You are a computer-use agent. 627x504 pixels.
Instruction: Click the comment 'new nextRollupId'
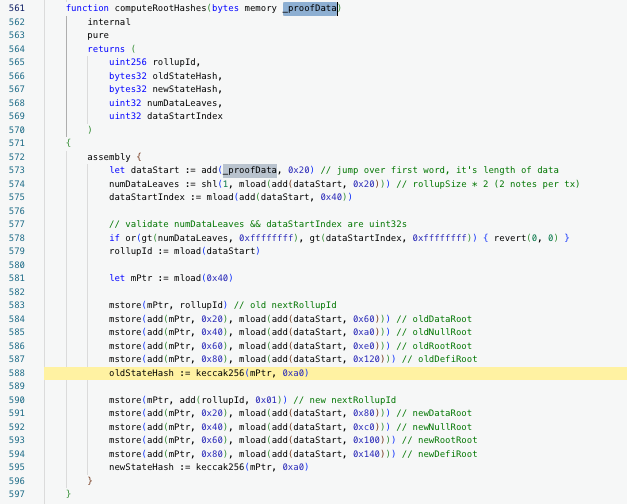[353, 400]
